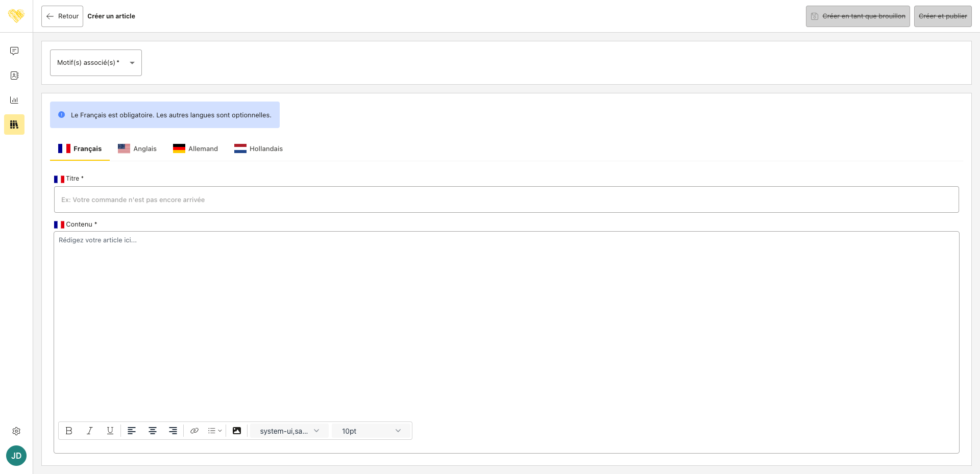Click the JD user avatar
Viewport: 980px width, 474px height.
click(x=16, y=456)
